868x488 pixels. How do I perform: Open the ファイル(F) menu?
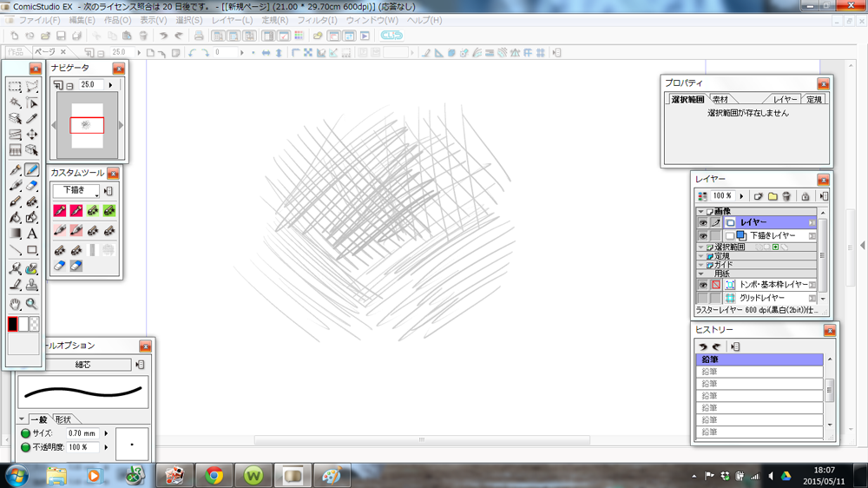[x=39, y=20]
